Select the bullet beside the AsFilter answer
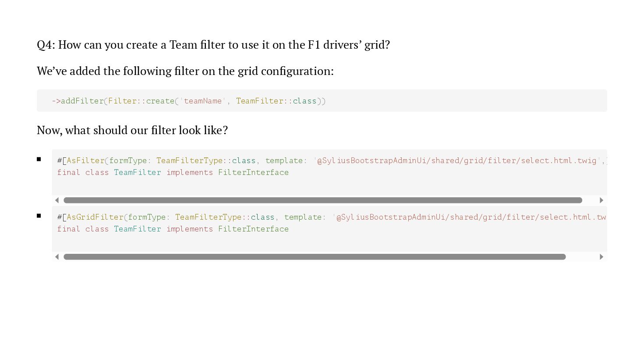Screen dimensions: 644x363 click(39, 159)
